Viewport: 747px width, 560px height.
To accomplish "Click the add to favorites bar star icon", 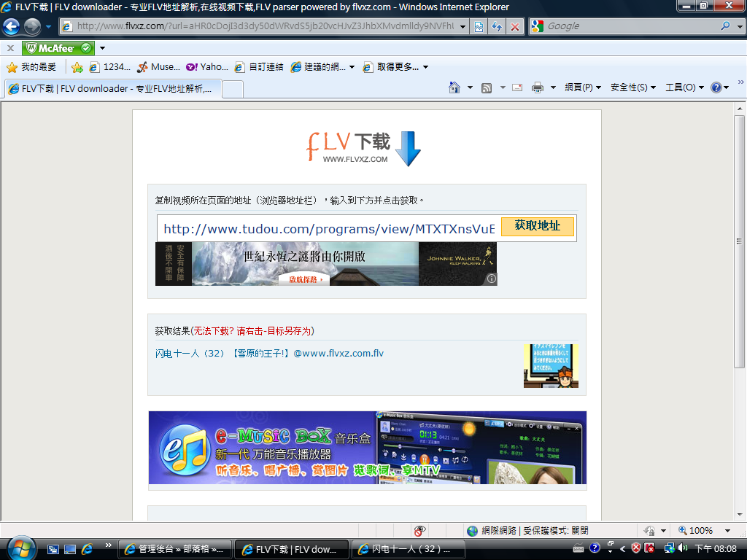I will pos(77,67).
